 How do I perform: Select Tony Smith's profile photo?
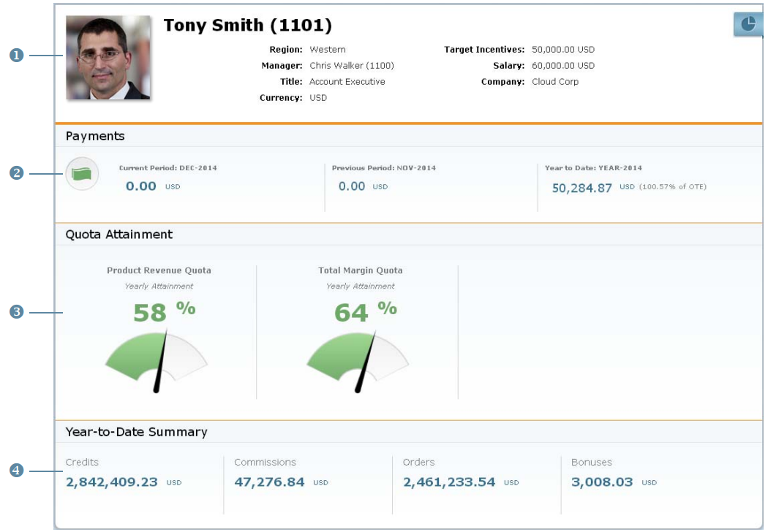coord(108,58)
